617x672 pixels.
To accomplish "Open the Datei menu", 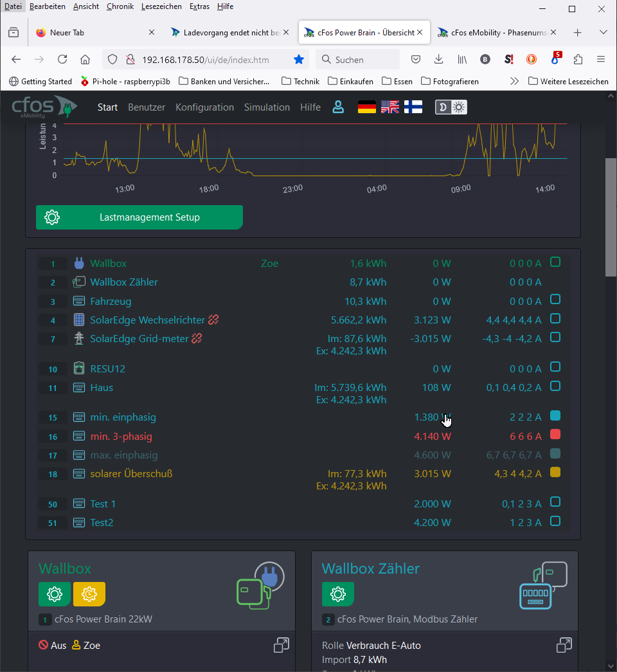I will point(13,6).
